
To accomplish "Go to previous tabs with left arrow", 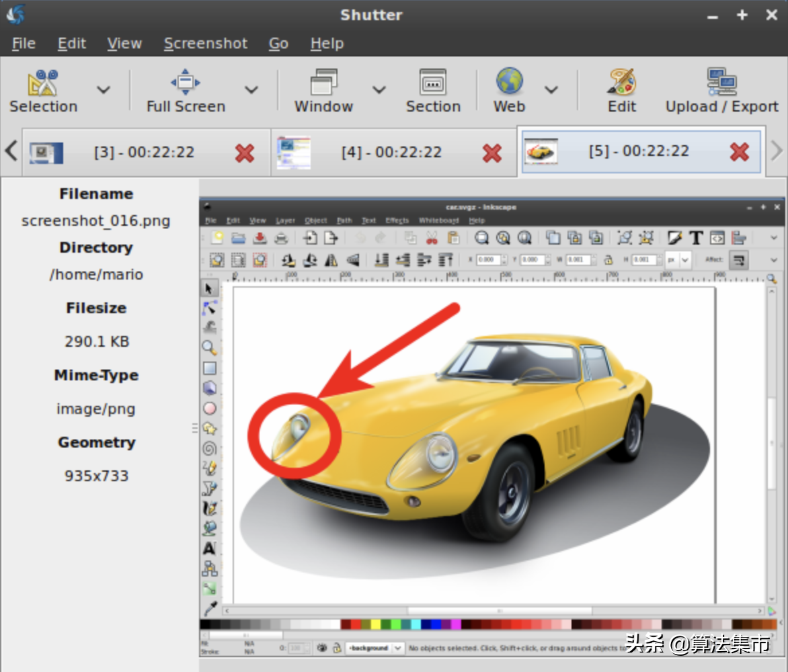I will (x=11, y=151).
